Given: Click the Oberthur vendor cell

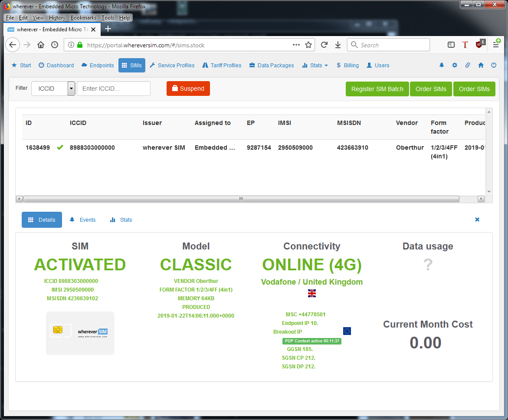Looking at the screenshot, I should click(x=410, y=148).
